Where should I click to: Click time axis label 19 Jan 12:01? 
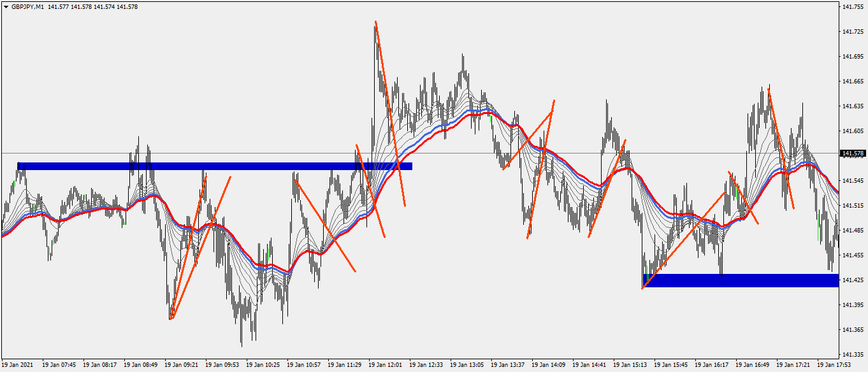click(386, 365)
